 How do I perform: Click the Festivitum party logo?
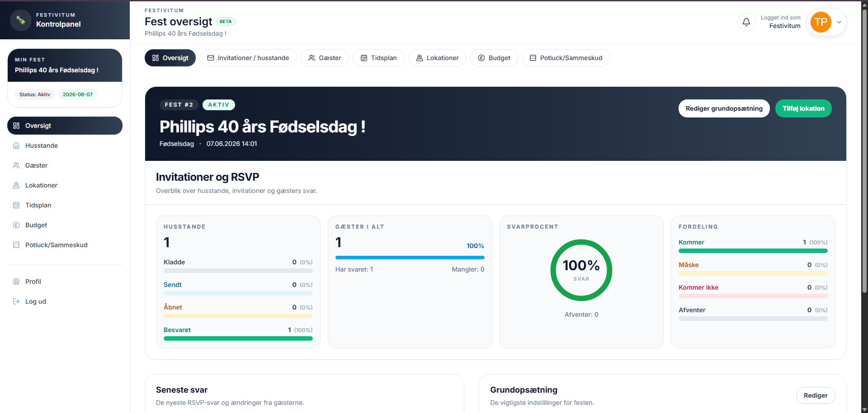pos(20,20)
